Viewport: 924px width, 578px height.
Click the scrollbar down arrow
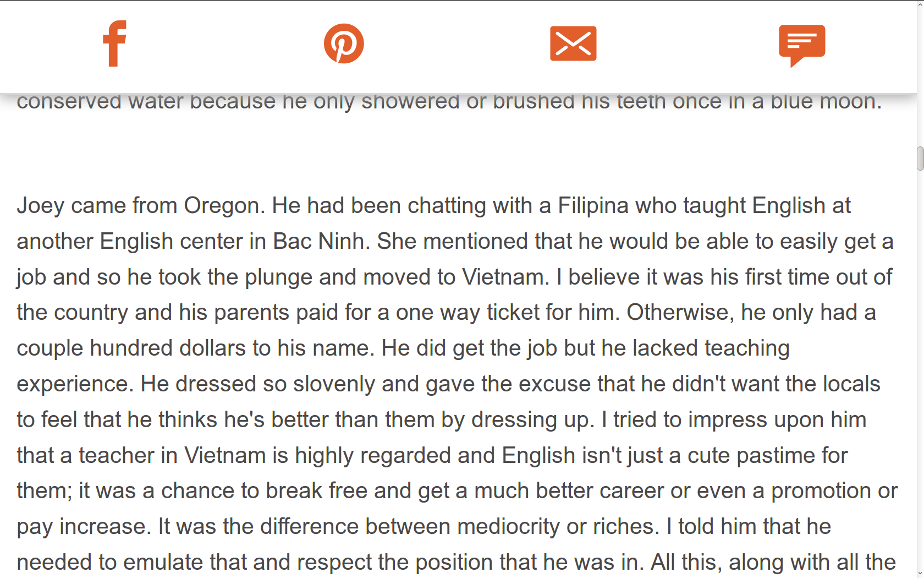click(920, 573)
